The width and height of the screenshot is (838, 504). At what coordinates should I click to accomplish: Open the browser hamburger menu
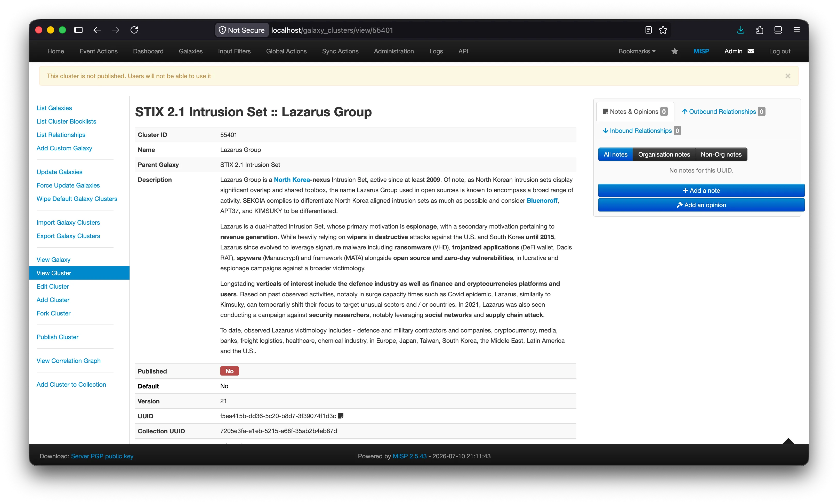pos(796,30)
